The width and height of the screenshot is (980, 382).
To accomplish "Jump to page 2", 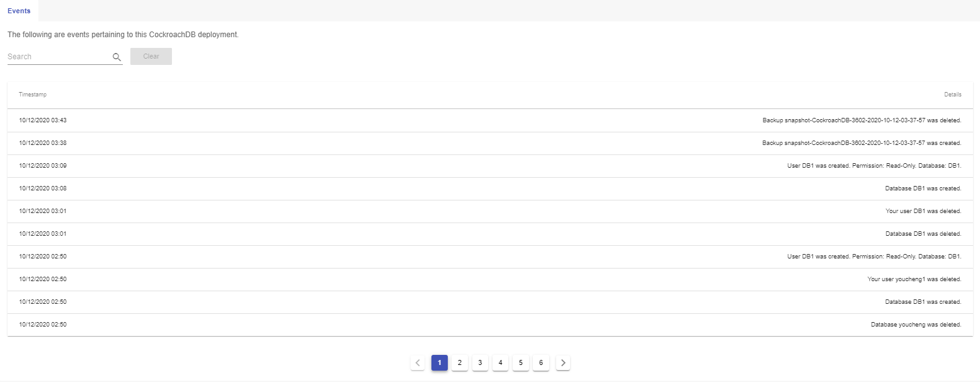I will click(460, 362).
